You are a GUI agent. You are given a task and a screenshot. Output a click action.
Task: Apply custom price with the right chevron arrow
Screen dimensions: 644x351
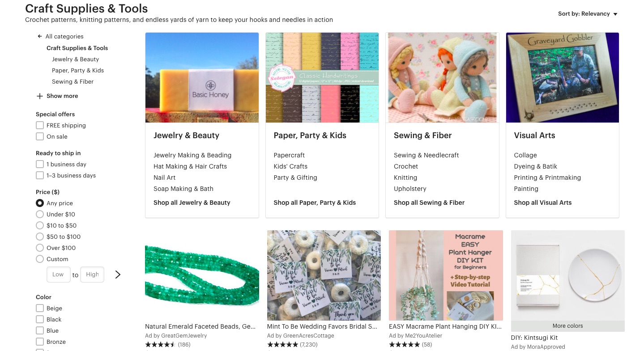pos(118,274)
